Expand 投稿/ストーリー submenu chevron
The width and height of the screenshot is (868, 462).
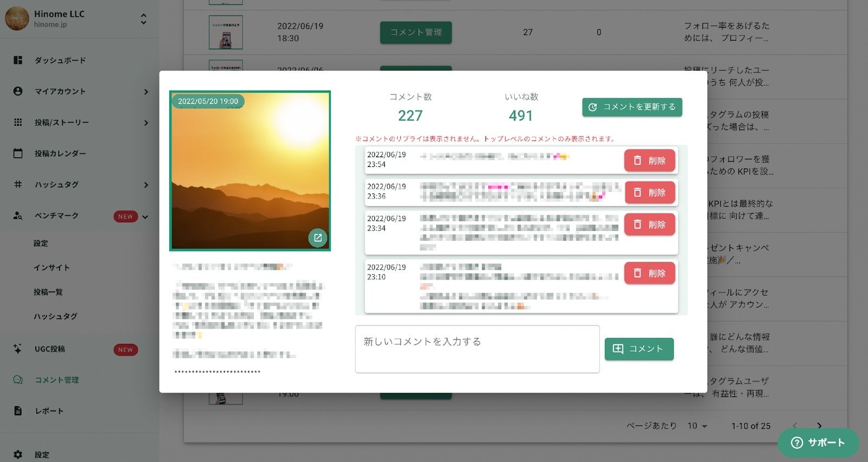click(x=146, y=123)
